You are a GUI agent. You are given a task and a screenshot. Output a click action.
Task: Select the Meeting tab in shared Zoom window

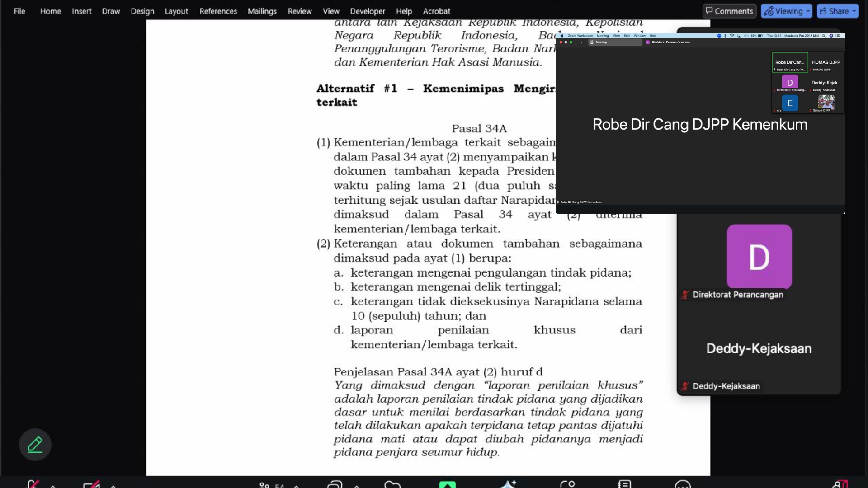pos(615,42)
